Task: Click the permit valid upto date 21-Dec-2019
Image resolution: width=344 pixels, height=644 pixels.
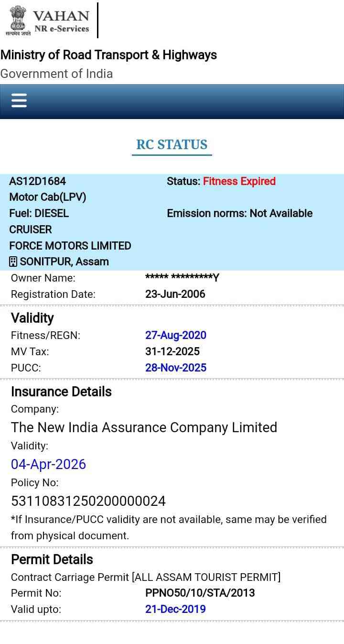Action: 175,609
